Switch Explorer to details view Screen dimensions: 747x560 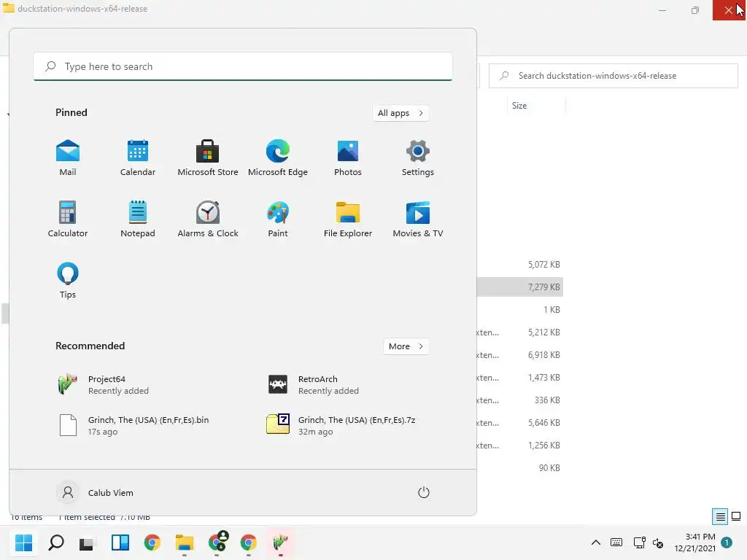pos(720,516)
